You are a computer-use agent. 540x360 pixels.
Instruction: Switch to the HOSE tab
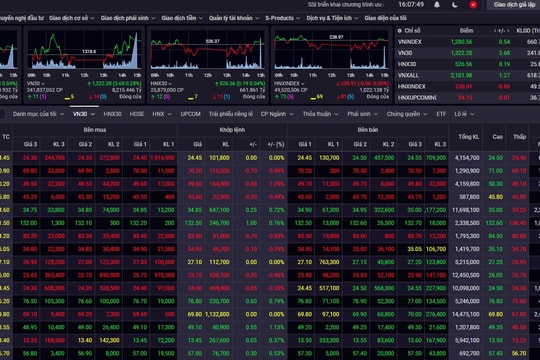137,114
